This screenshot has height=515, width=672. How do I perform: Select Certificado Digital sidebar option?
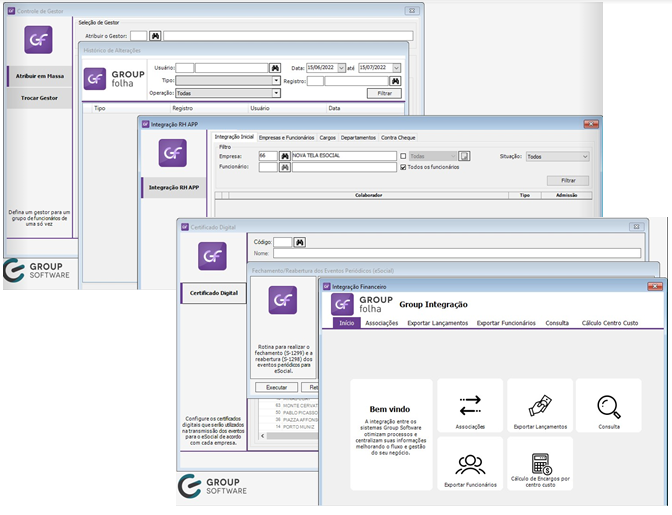tap(214, 293)
